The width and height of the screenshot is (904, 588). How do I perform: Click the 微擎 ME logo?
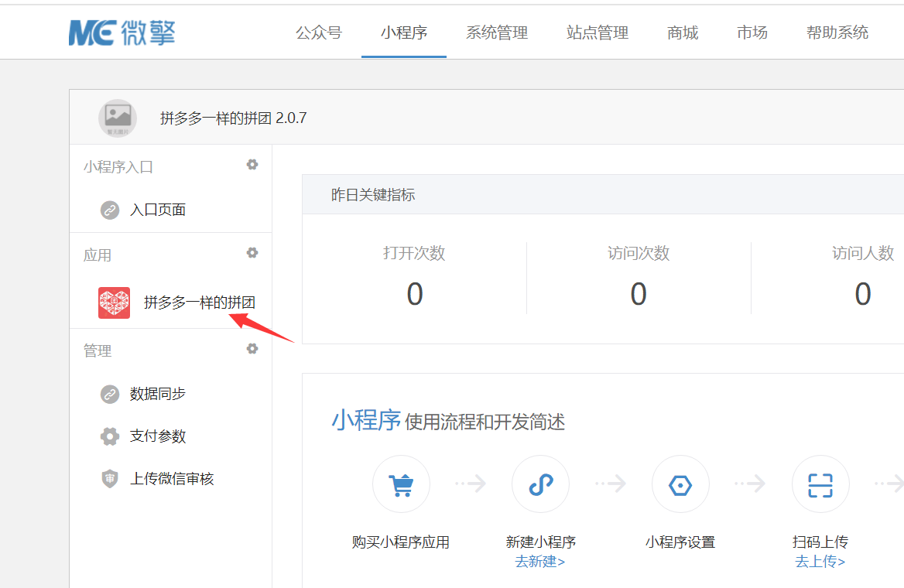point(122,32)
